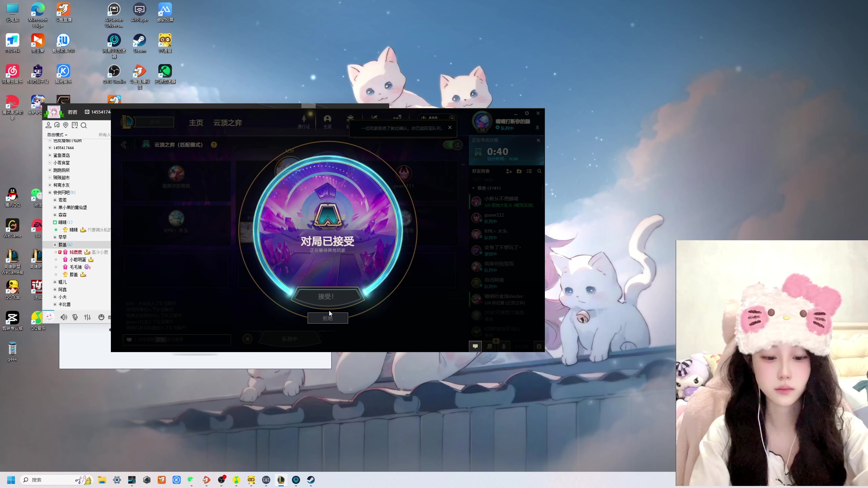868x488 pixels.
Task: Click the lobby chat input field
Action: [177, 339]
